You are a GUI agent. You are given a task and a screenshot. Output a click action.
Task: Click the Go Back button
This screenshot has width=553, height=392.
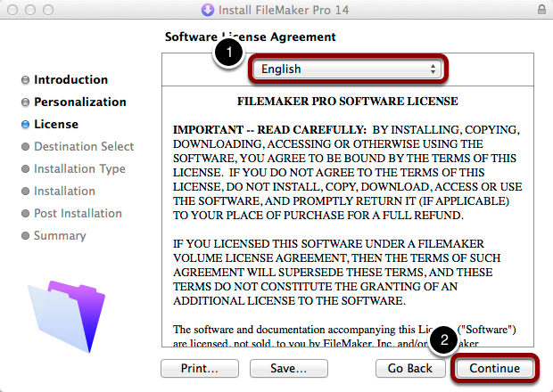[x=410, y=368]
